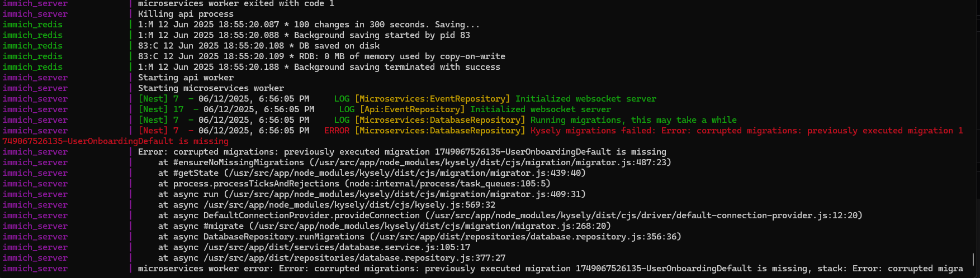Click the 'async #migrate' stack frame
The image size is (980, 278).
coord(385,226)
